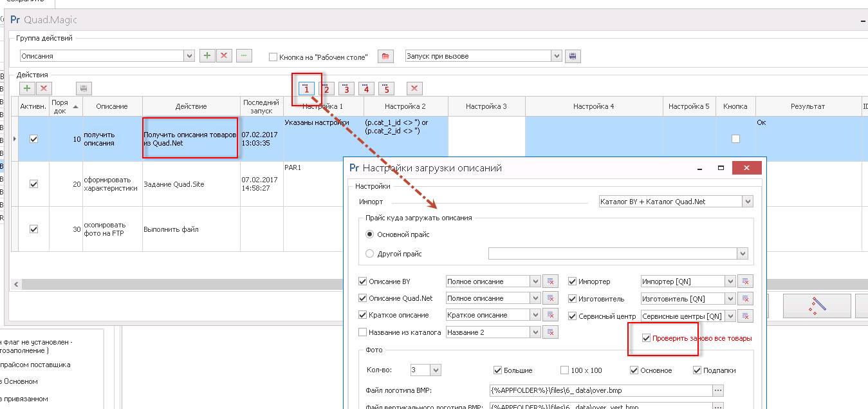The height and width of the screenshot is (409, 868).
Task: Clear the Описание BY field selection
Action: coord(550,281)
